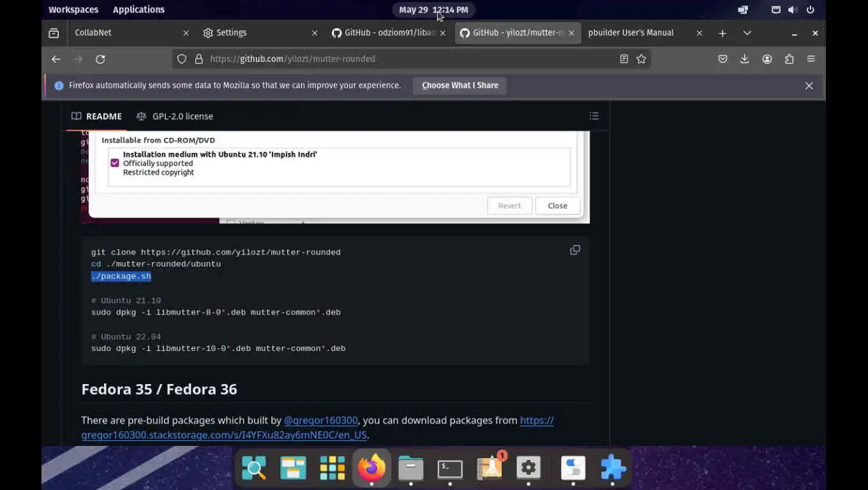
Task: Open the Firefox account icon
Action: point(767,59)
